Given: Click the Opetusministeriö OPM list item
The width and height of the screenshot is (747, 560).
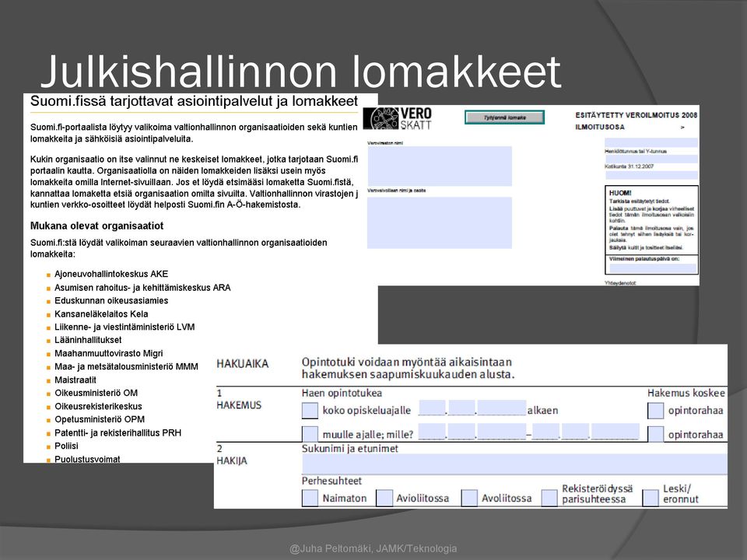Looking at the screenshot, I should (x=100, y=419).
